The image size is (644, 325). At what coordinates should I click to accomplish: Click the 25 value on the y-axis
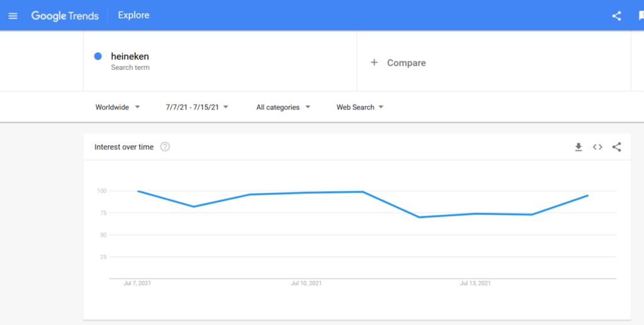[103, 257]
